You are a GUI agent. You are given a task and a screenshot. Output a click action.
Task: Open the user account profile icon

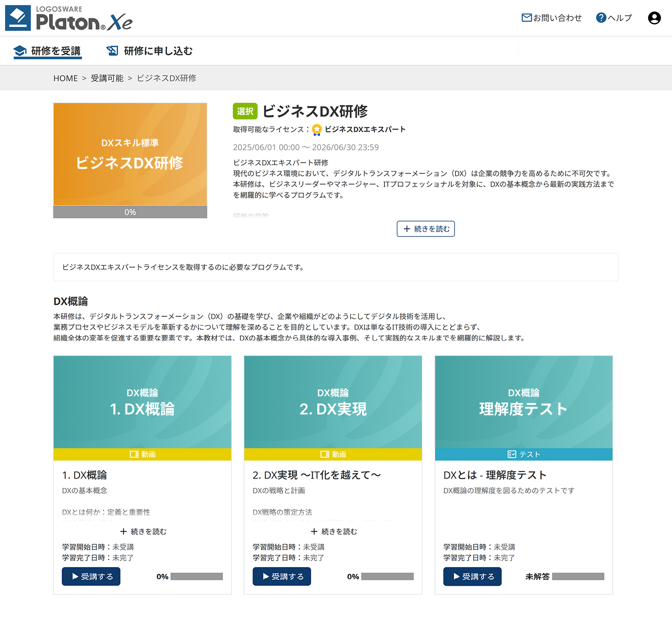(654, 18)
